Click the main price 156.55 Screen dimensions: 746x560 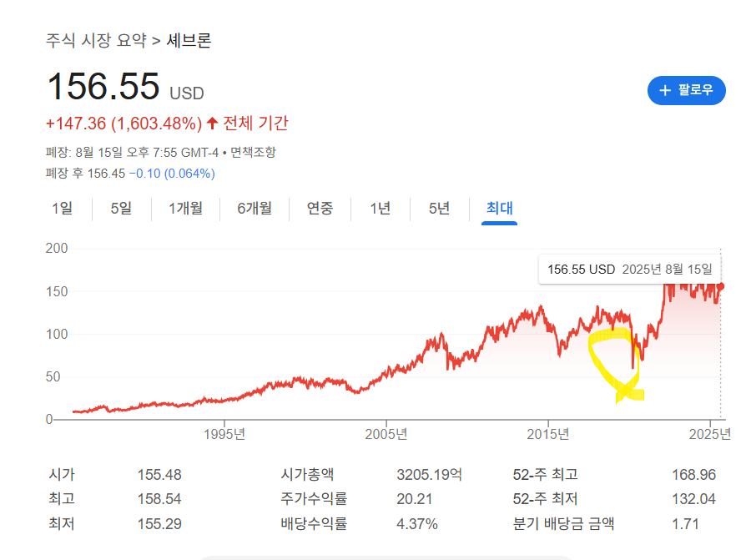(x=103, y=87)
